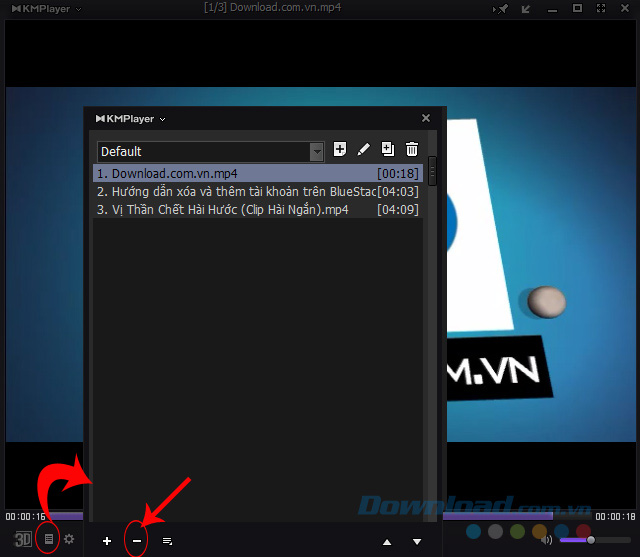Click the add files plus button
This screenshot has width=640, height=557.
107,541
